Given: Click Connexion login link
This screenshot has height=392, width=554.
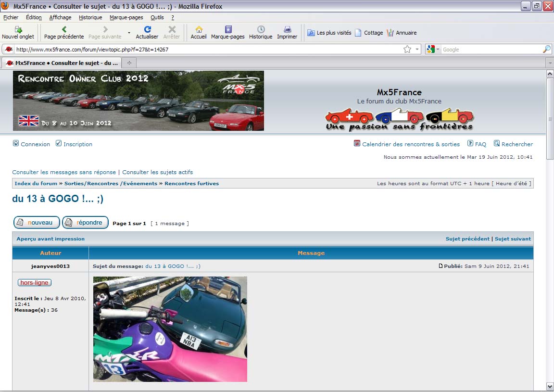Looking at the screenshot, I should [x=35, y=144].
